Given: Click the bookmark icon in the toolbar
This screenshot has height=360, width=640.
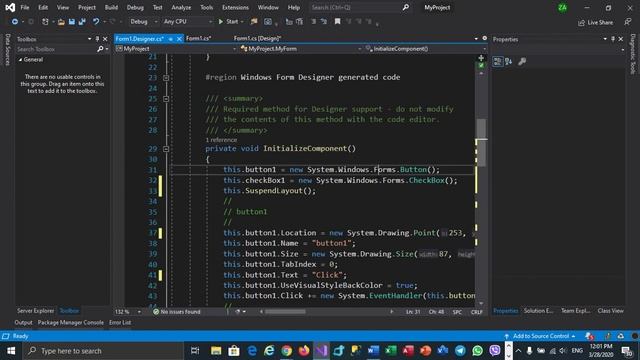Looking at the screenshot, I should pyautogui.click(x=338, y=22).
